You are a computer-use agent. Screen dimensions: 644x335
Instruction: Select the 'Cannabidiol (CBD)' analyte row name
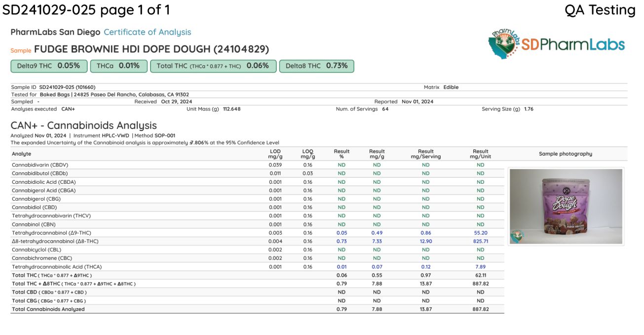[x=34, y=207]
